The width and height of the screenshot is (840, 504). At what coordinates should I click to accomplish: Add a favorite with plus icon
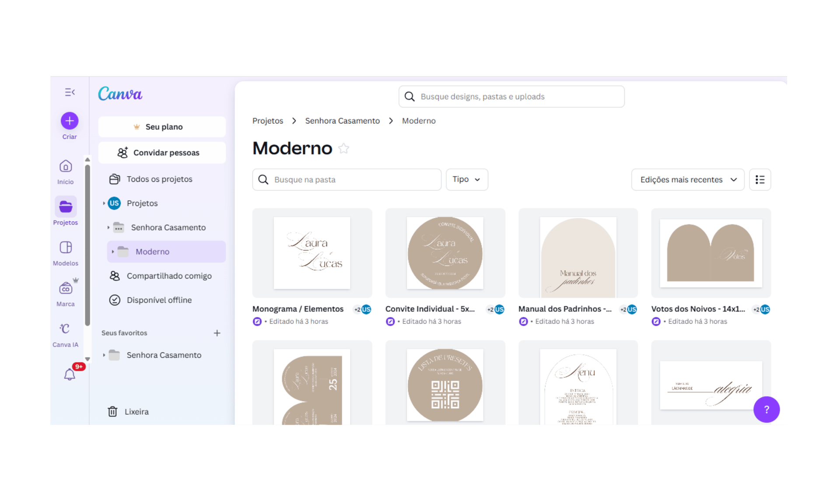coord(217,333)
